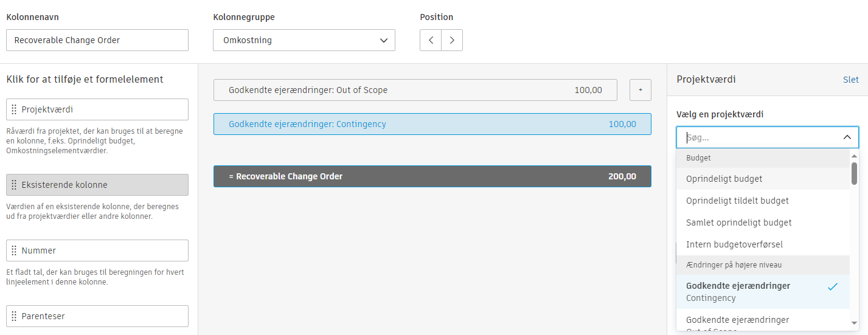Click the Kolonnenavn text field
This screenshot has height=335, width=868.
tap(97, 40)
